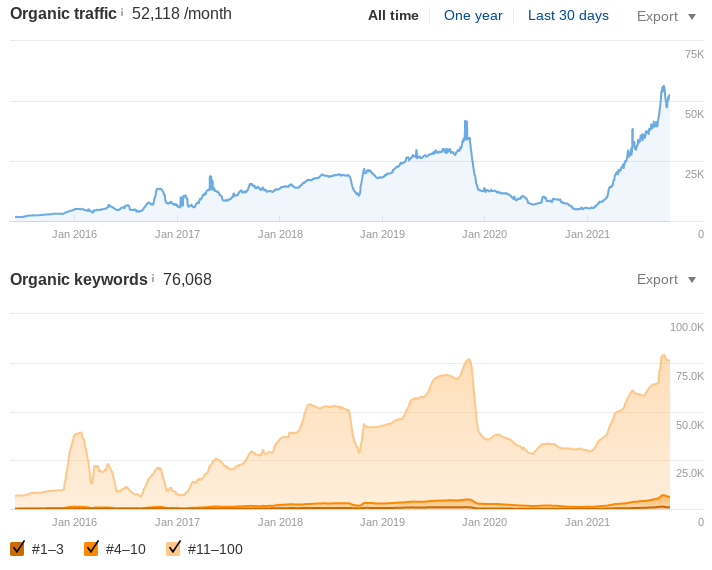Uncheck the #1–3 positions checkbox
This screenshot has width=712, height=570.
[x=17, y=549]
